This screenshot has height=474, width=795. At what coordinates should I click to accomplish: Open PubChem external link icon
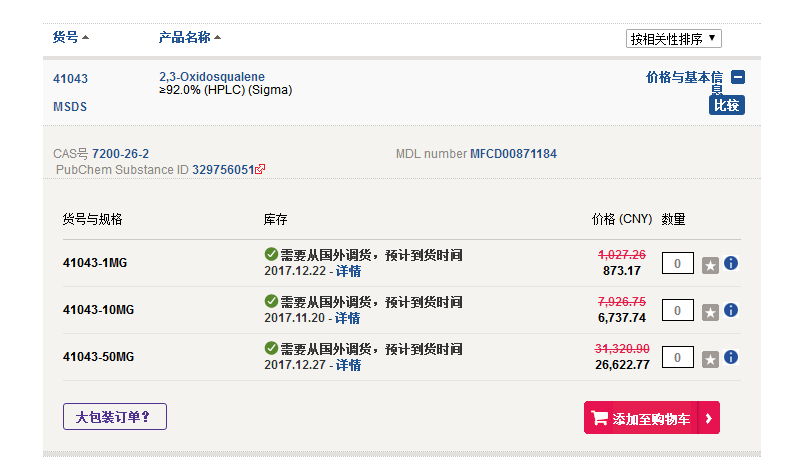coord(261,170)
